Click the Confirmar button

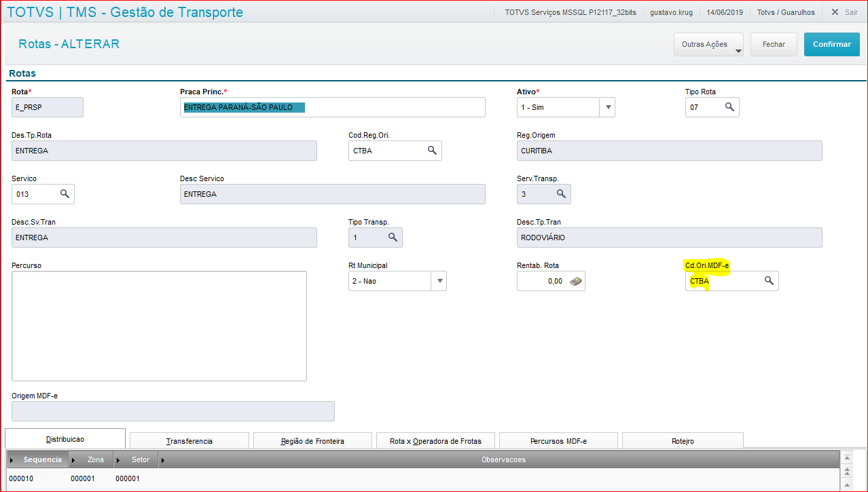point(831,44)
